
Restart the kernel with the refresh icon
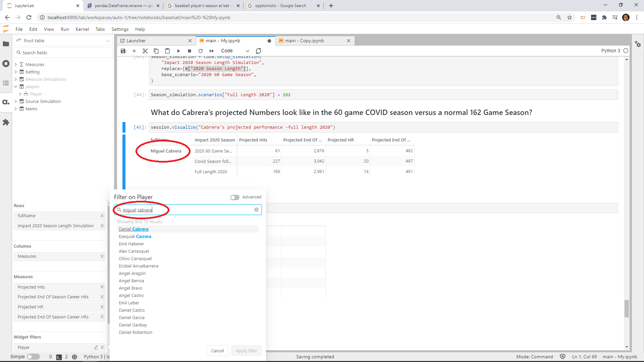coord(201,51)
